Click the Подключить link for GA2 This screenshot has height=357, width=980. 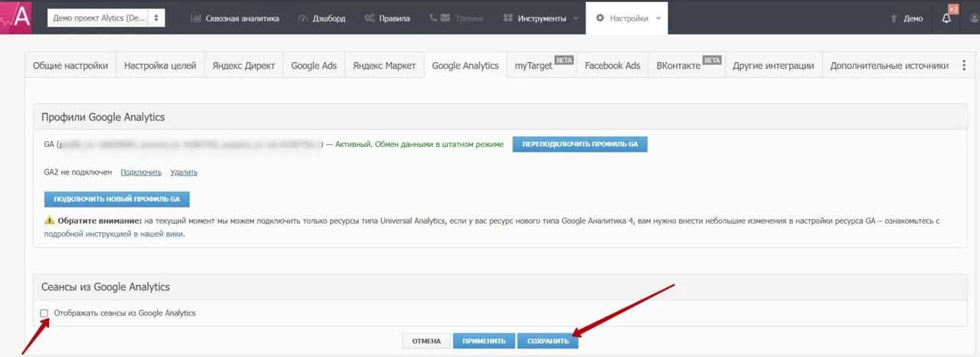pos(141,172)
